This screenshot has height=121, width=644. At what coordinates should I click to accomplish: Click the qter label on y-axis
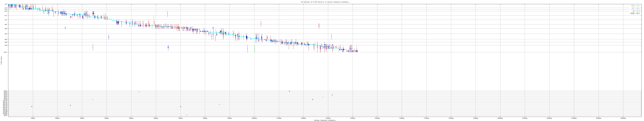[x=6, y=52]
